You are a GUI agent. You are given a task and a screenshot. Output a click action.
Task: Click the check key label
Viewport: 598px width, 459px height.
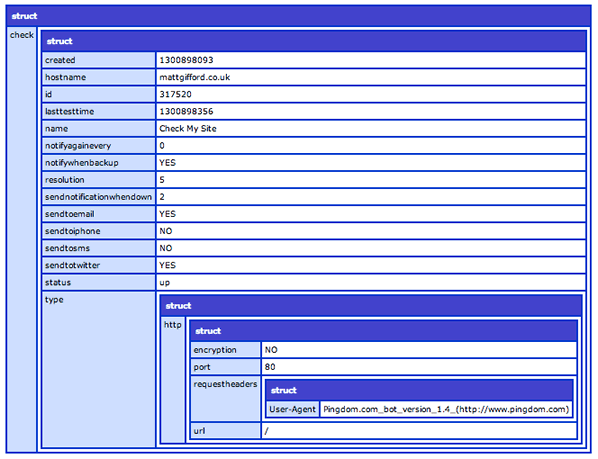coord(22,35)
